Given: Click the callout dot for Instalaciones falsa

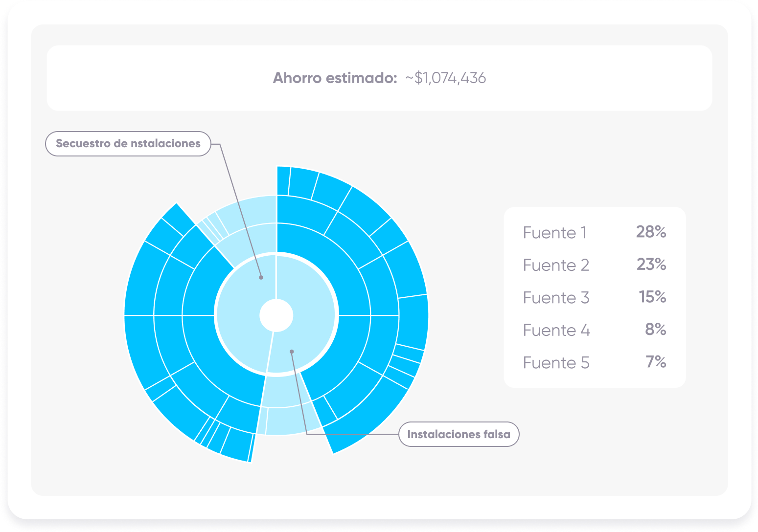Looking at the screenshot, I should (x=292, y=351).
